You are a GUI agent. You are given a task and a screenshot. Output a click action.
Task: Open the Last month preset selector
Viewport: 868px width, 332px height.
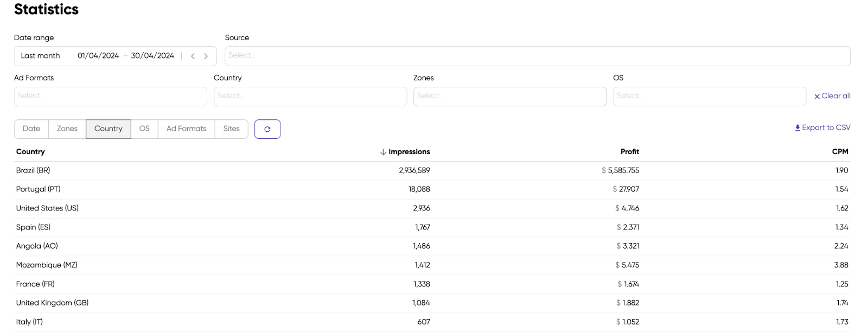pyautogui.click(x=40, y=56)
